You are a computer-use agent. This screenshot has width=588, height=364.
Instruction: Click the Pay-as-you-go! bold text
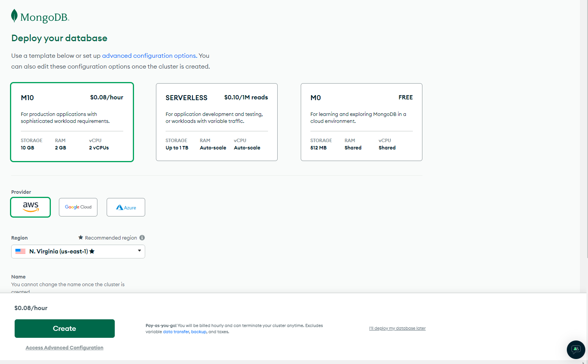point(161,325)
